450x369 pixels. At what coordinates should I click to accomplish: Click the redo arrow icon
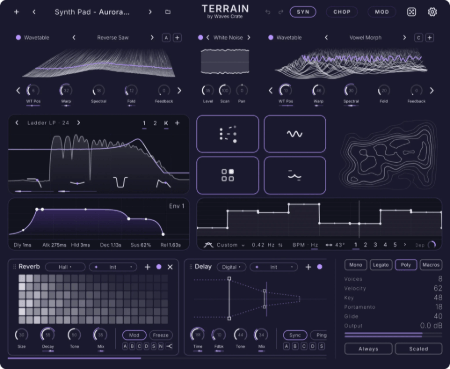tap(281, 12)
